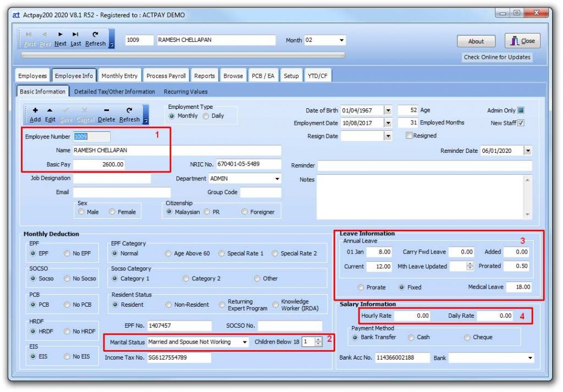The width and height of the screenshot is (563, 392).
Task: Open the Marital Status dropdown
Action: (x=244, y=343)
